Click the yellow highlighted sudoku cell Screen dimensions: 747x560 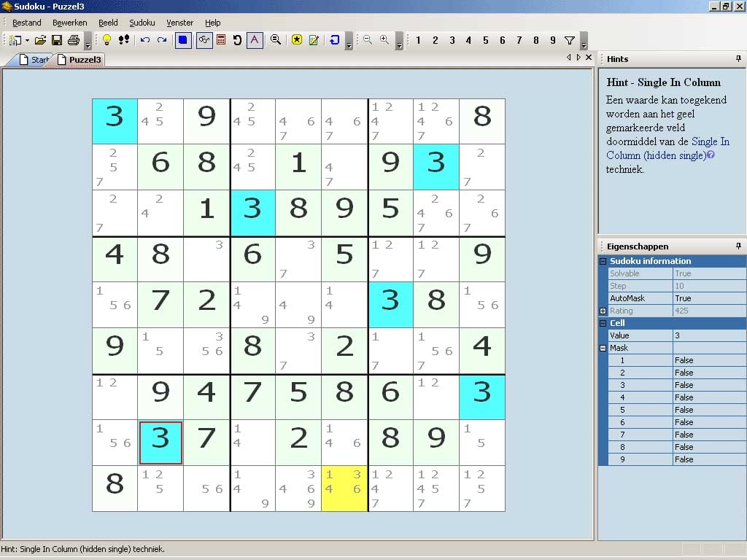[344, 488]
